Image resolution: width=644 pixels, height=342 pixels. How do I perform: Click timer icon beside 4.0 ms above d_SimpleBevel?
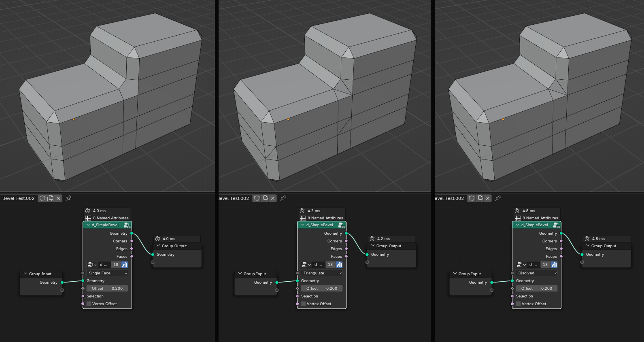(x=87, y=211)
